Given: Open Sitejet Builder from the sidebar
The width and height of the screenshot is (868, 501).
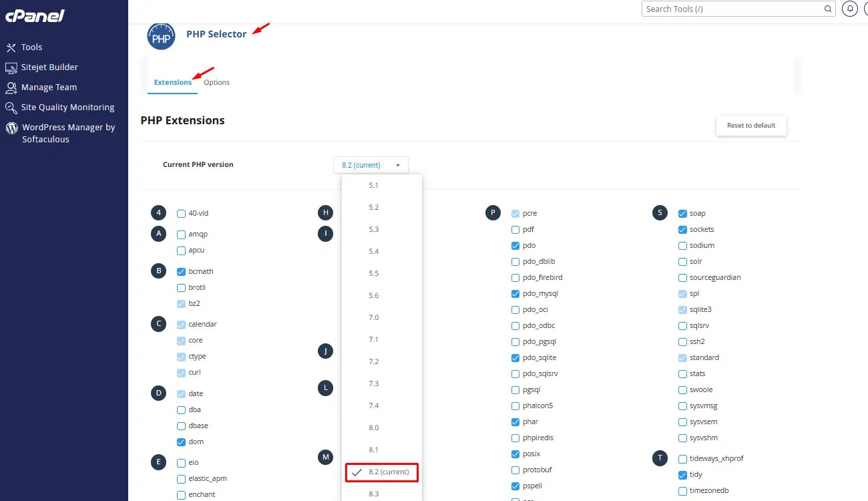Looking at the screenshot, I should 41,67.
